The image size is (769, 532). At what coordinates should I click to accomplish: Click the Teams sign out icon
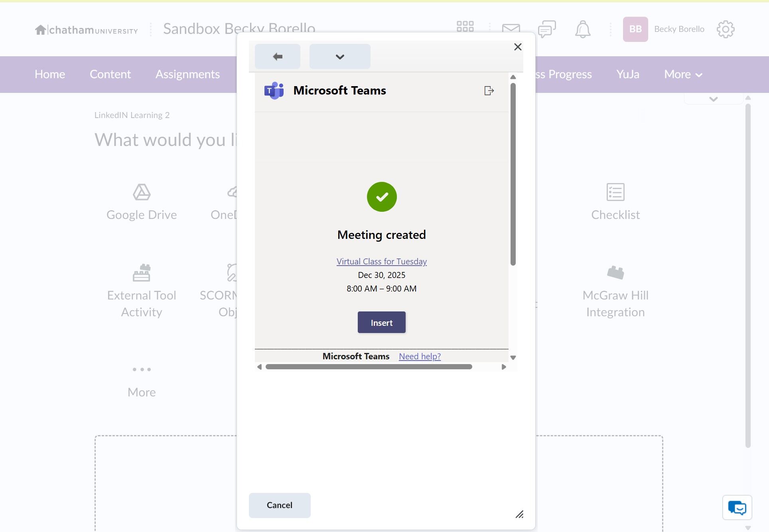coord(489,91)
